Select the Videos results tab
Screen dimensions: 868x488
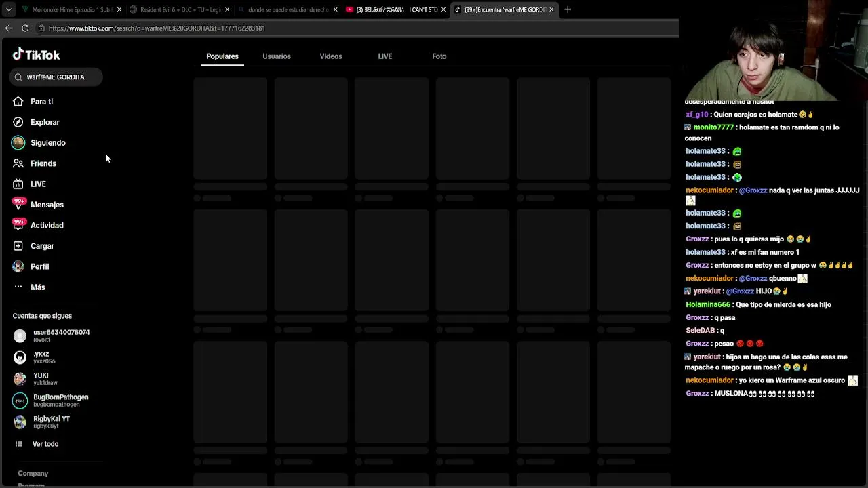coord(331,56)
